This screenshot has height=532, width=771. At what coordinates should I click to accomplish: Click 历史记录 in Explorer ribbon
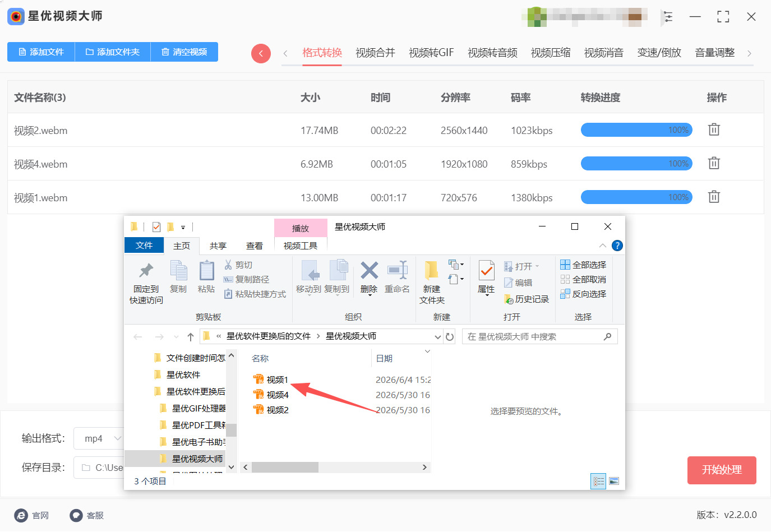click(527, 299)
